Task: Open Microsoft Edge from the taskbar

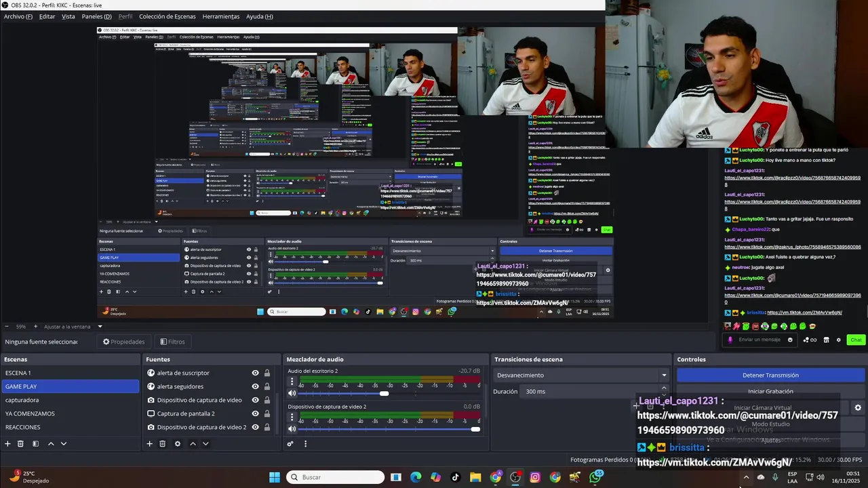Action: [x=416, y=477]
